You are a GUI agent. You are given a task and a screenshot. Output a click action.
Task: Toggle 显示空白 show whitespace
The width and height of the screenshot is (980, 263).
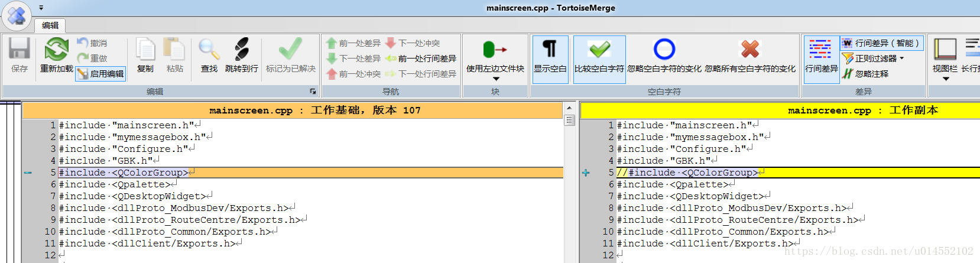click(550, 59)
